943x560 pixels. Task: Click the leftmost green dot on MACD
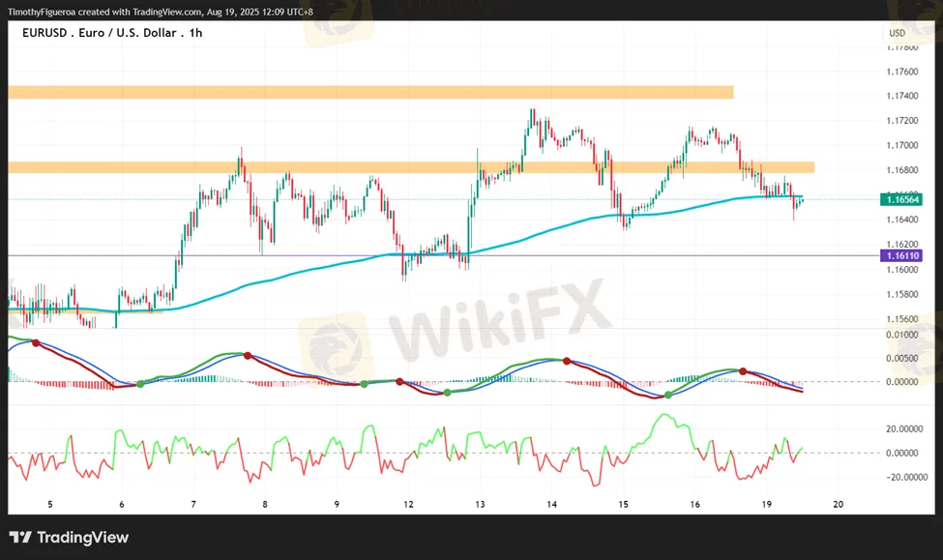point(140,384)
